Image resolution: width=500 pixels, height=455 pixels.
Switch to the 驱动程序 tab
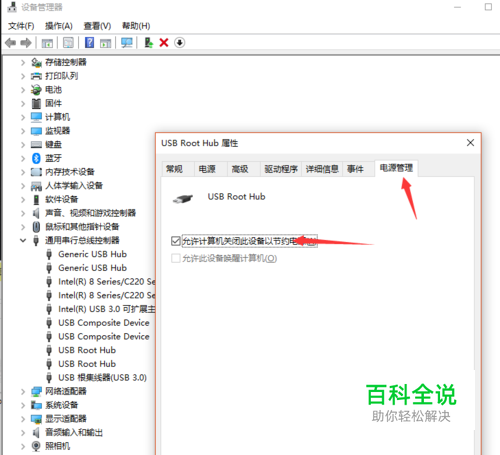point(281,169)
